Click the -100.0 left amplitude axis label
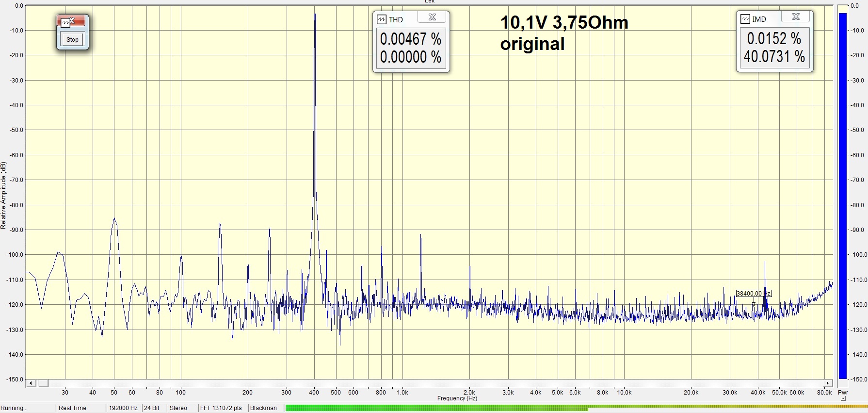The height and width of the screenshot is (413, 868). (15, 255)
